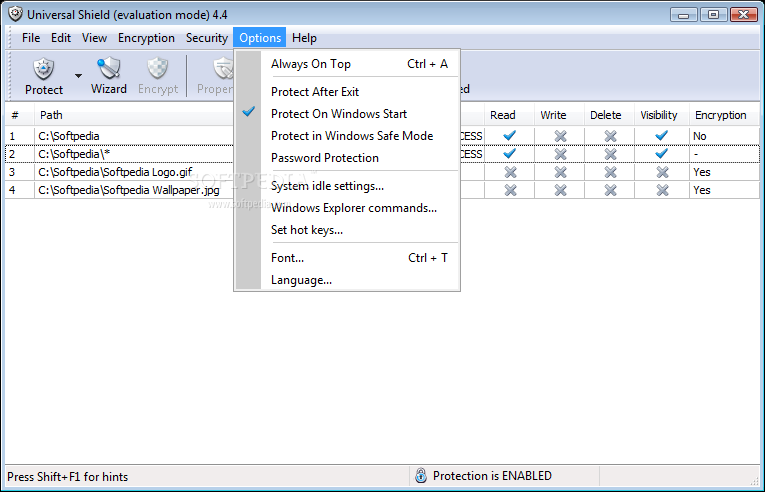765x492 pixels.
Task: Open the Font dialog entry
Action: (x=347, y=258)
